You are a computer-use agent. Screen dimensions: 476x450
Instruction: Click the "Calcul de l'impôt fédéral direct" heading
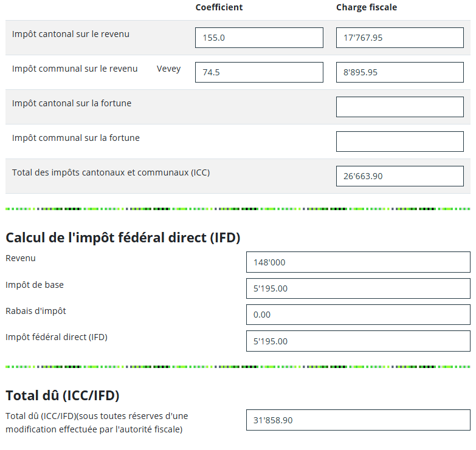[123, 238]
